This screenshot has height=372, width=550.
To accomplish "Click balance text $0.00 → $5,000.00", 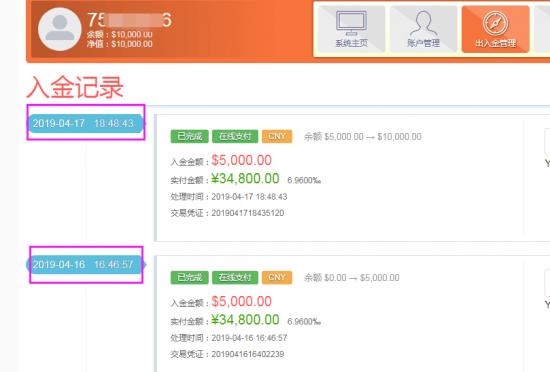I will pos(351,278).
